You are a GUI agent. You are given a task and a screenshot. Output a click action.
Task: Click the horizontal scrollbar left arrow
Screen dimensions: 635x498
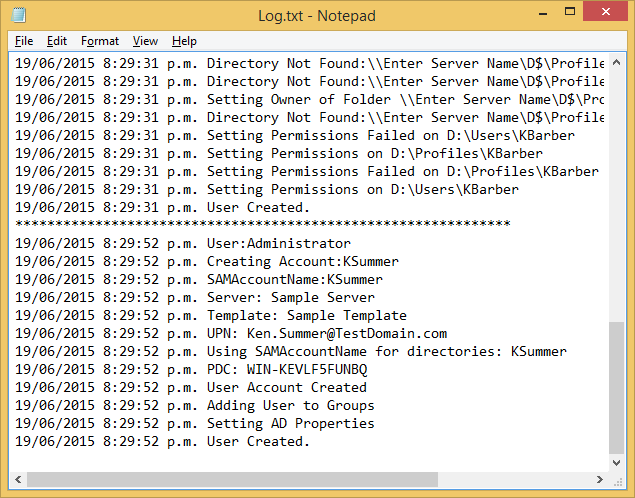[x=18, y=479]
